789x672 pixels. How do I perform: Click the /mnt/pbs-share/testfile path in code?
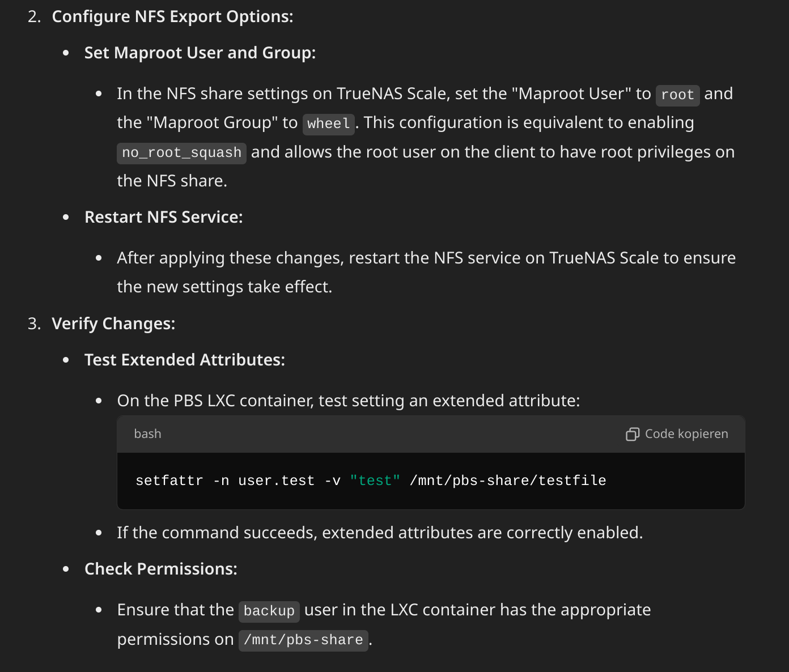508,480
